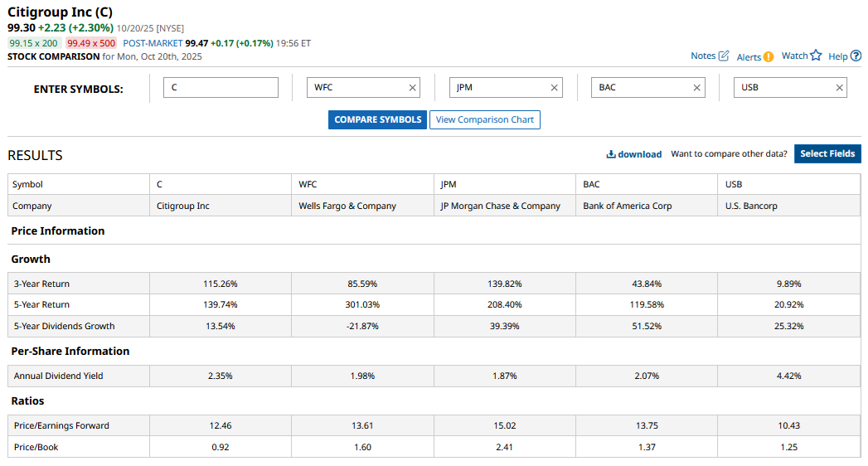Click the Watch link text
The image size is (868, 466).
[x=794, y=56]
